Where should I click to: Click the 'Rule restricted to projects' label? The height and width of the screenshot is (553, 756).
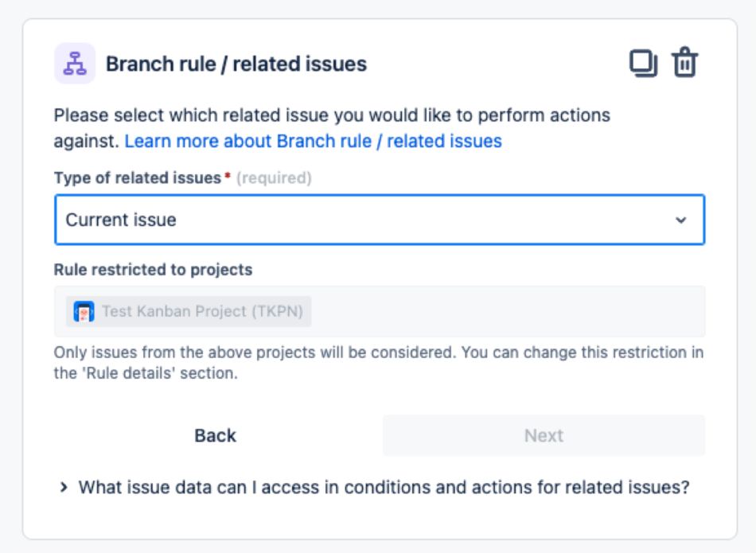click(x=153, y=270)
